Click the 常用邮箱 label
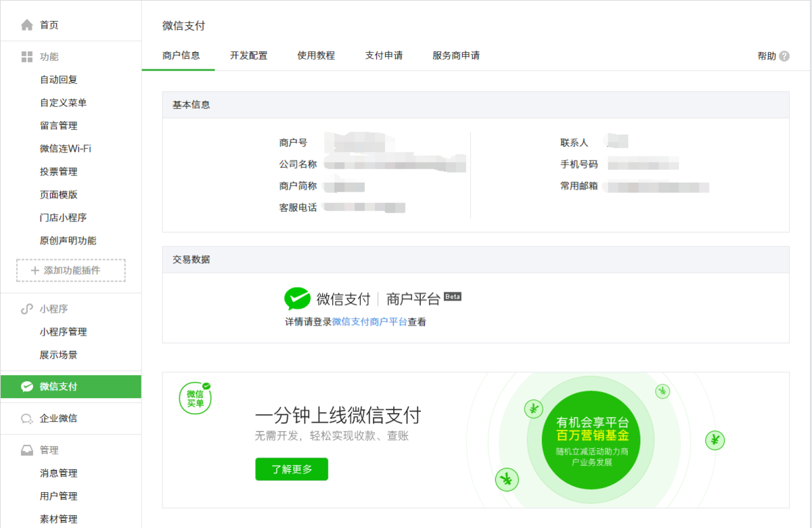812x528 pixels. (579, 185)
